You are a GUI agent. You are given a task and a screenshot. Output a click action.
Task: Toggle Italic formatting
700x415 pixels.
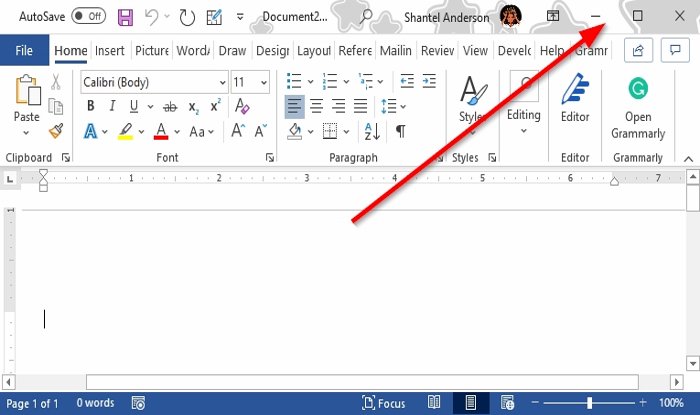112,106
